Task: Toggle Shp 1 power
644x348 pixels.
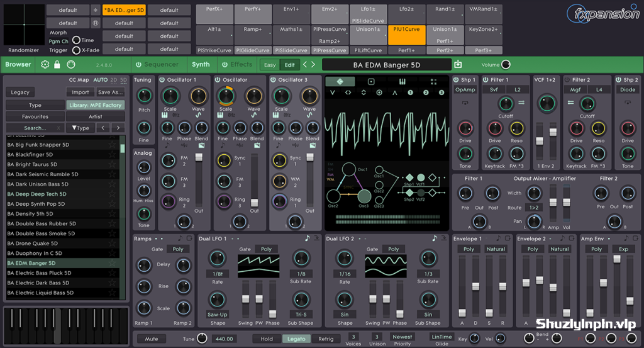Action: pos(456,80)
